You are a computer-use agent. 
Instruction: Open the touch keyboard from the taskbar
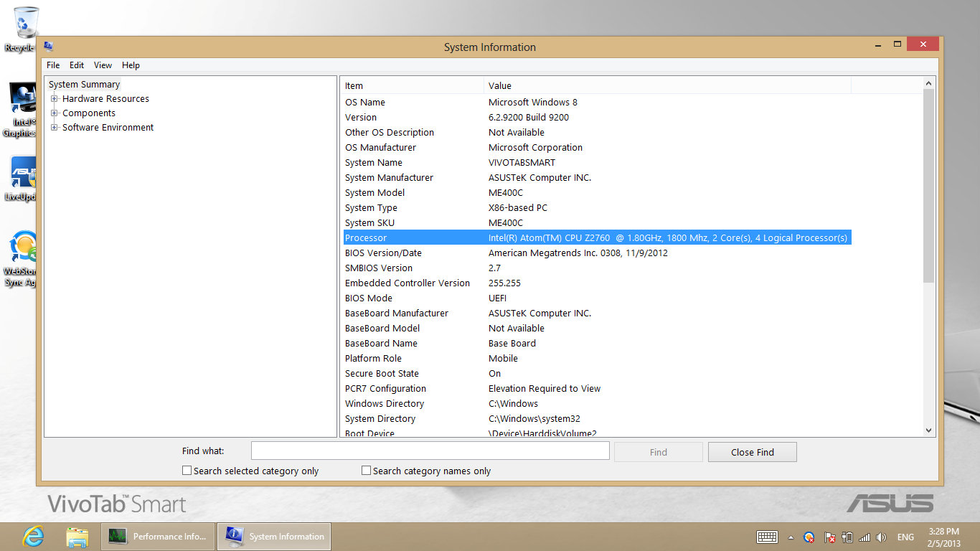click(767, 537)
